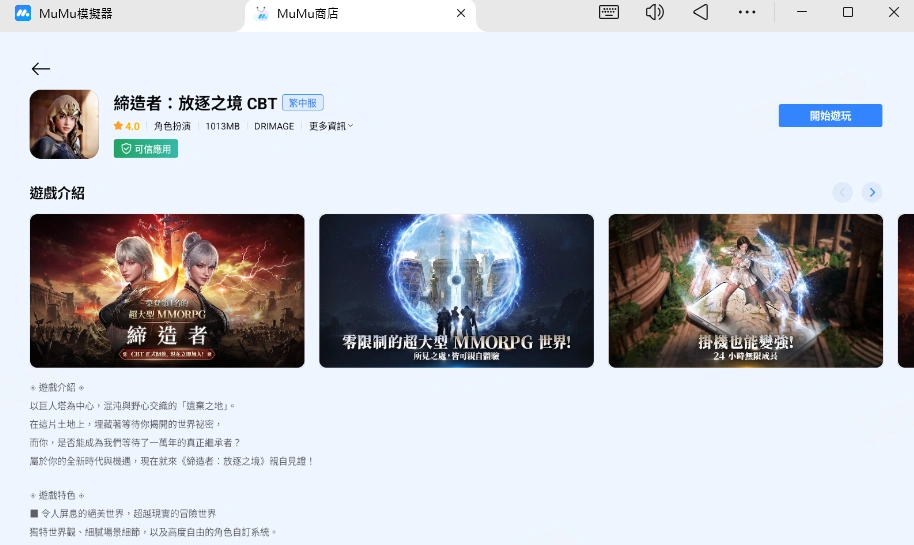Open the 掛機也能變強 screenshot

[746, 291]
